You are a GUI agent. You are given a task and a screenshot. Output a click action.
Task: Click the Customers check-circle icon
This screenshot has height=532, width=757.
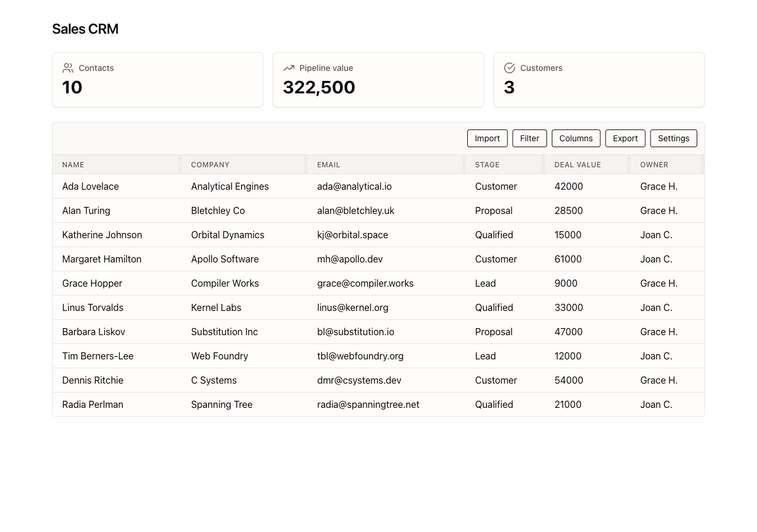(x=509, y=68)
